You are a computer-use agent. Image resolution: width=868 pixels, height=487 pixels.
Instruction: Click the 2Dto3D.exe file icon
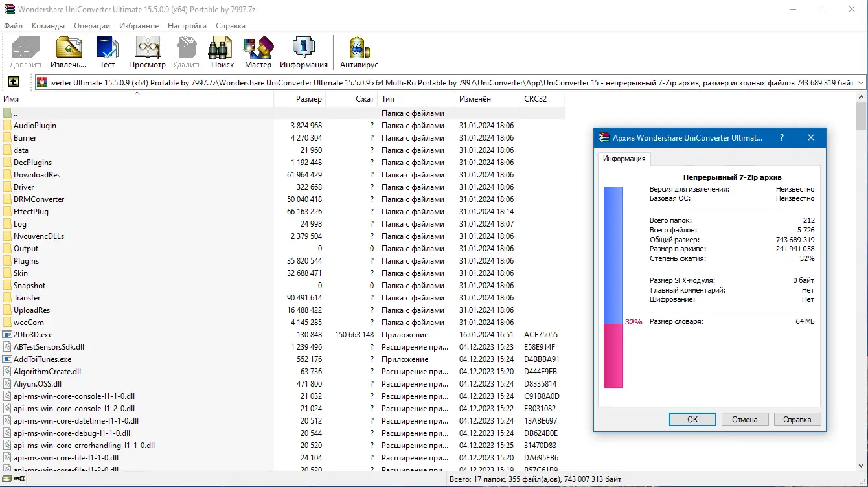(x=7, y=335)
